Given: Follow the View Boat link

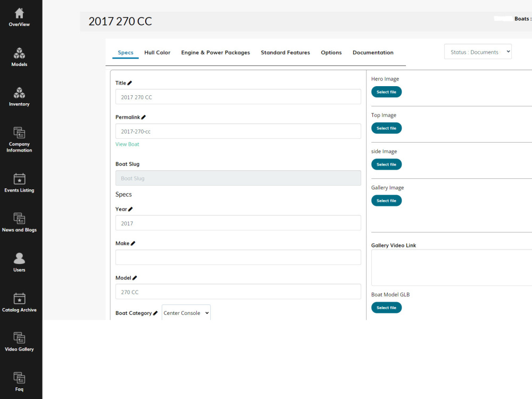Looking at the screenshot, I should tap(127, 144).
